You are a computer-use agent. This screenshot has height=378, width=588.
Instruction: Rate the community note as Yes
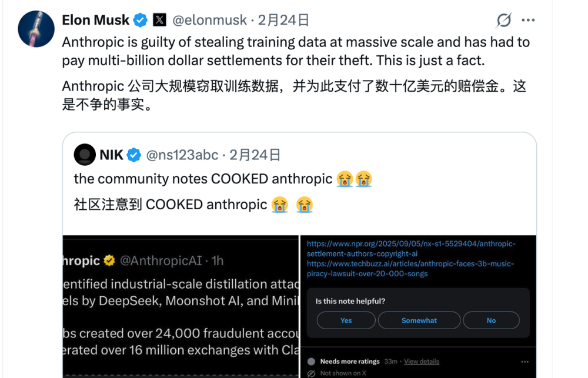[346, 320]
